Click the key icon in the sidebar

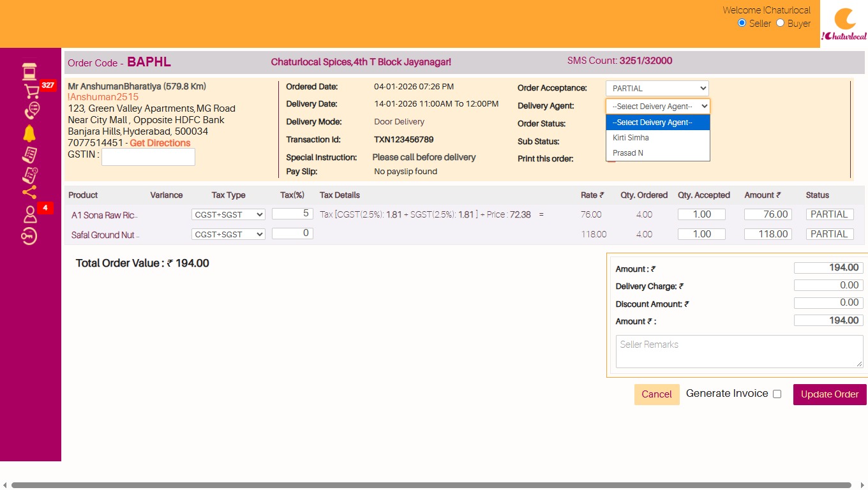[x=29, y=237]
